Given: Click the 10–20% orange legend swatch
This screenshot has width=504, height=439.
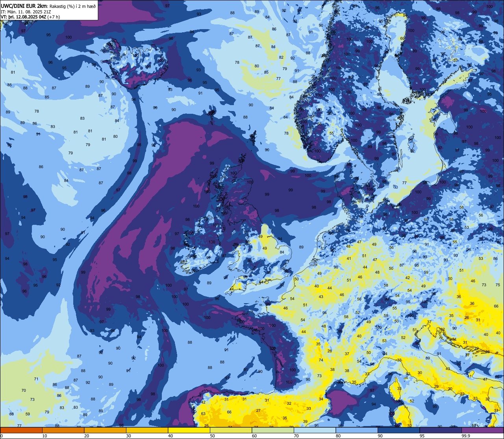Looking at the screenshot, I should point(63,430).
